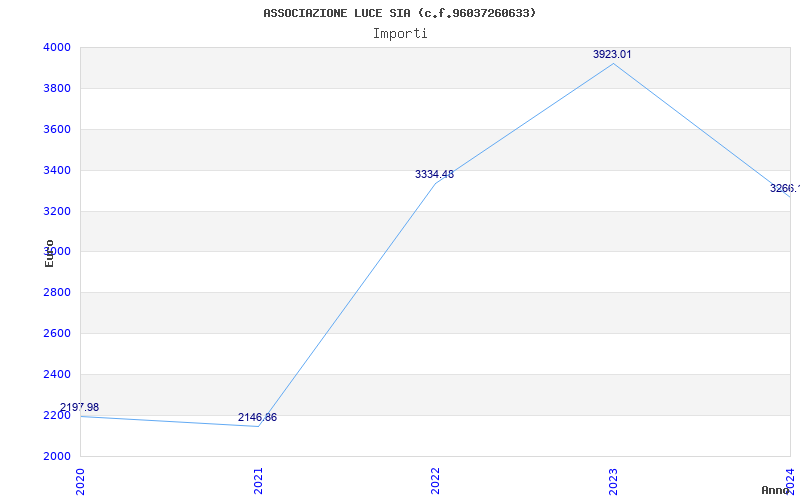The width and height of the screenshot is (800, 500).
Task: Select the 3923.01 data label
Action: [612, 54]
